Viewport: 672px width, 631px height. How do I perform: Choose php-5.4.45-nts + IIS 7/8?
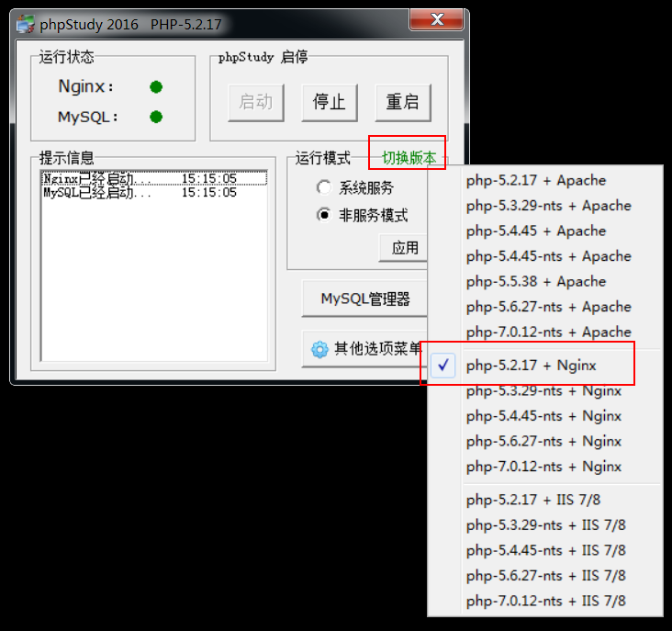tap(545, 550)
